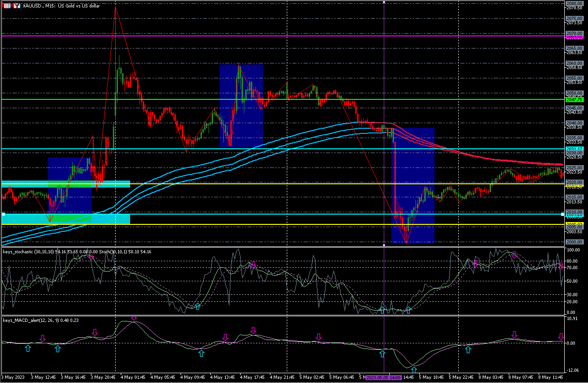Click the magenta sell arrow at MACD's highest peak
Image resolution: width=588 pixels, height=383 pixels.
pos(134,318)
